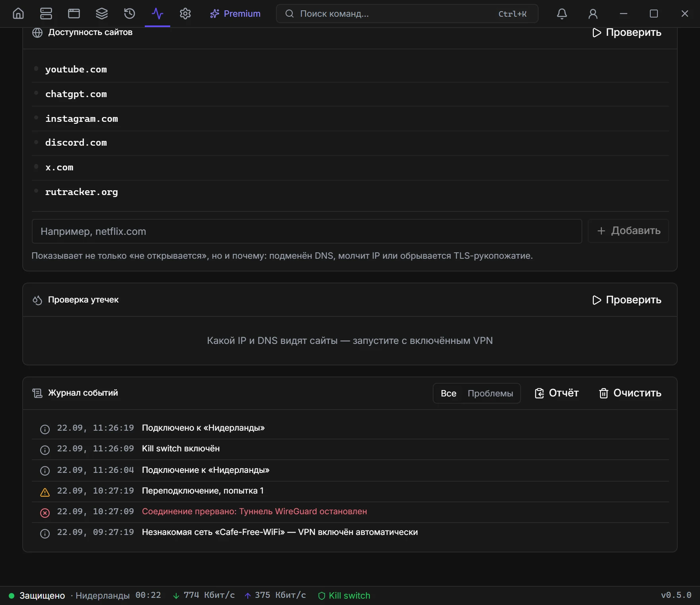Click error icon of Соединение прервано entry

45,513
